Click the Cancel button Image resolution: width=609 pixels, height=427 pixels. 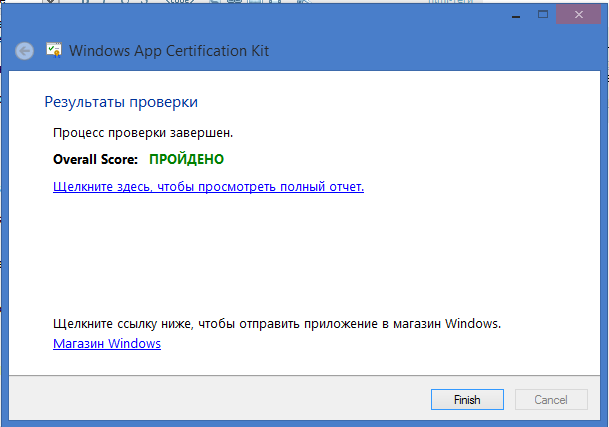click(x=551, y=399)
